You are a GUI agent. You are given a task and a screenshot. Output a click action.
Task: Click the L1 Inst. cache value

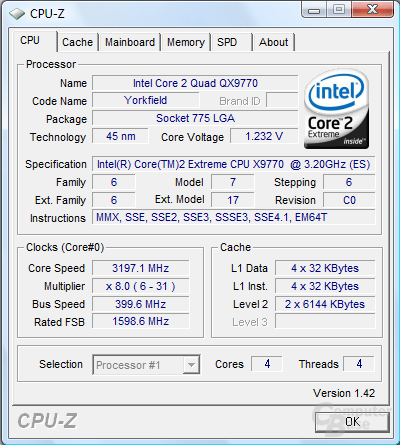click(325, 286)
